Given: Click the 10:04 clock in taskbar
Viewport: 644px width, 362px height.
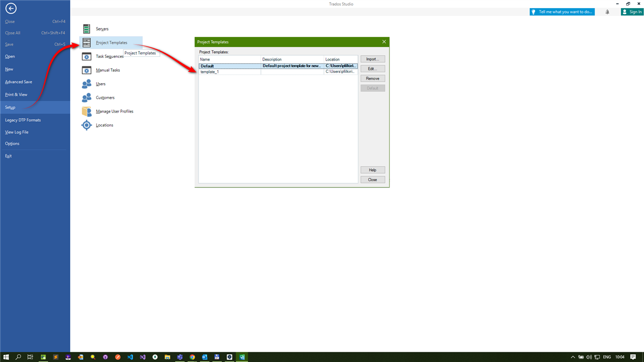Looking at the screenshot, I should click(620, 357).
